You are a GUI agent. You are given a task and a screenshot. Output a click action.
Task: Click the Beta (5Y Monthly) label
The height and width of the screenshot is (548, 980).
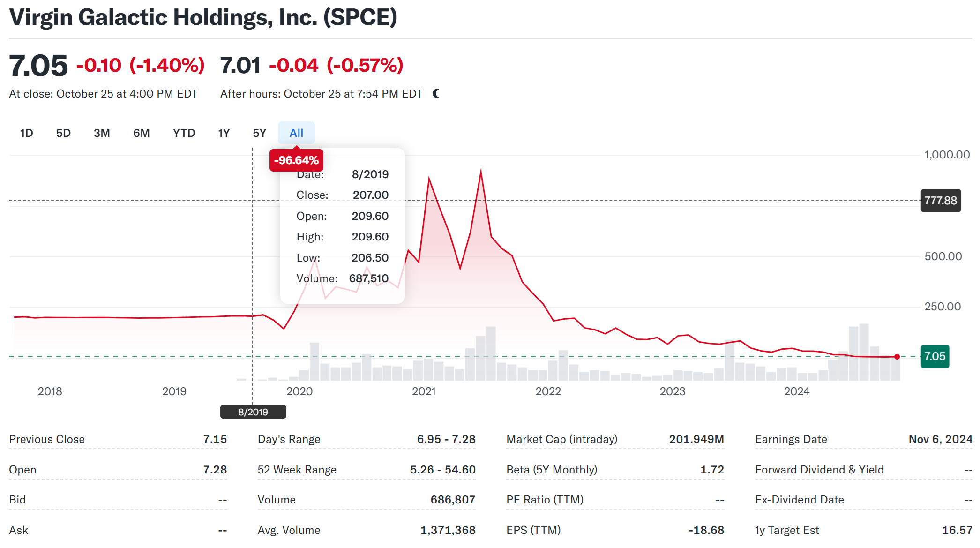tap(552, 470)
